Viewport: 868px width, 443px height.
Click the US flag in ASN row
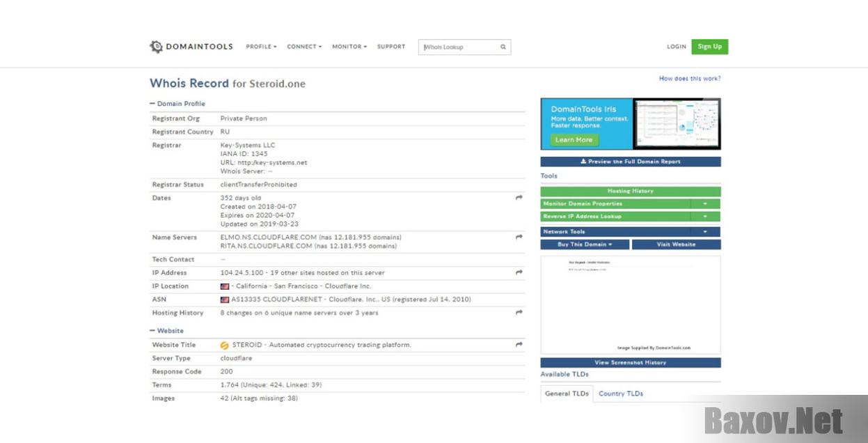[x=225, y=300]
